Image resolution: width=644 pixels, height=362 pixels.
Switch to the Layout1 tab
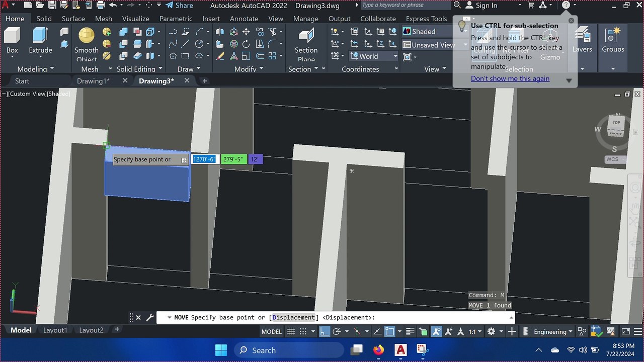coord(55,330)
